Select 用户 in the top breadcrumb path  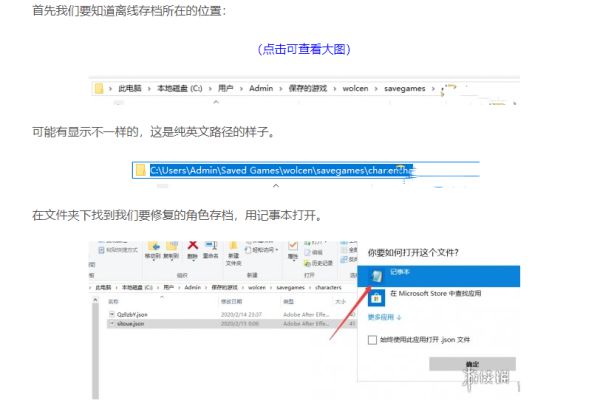pyautogui.click(x=226, y=88)
